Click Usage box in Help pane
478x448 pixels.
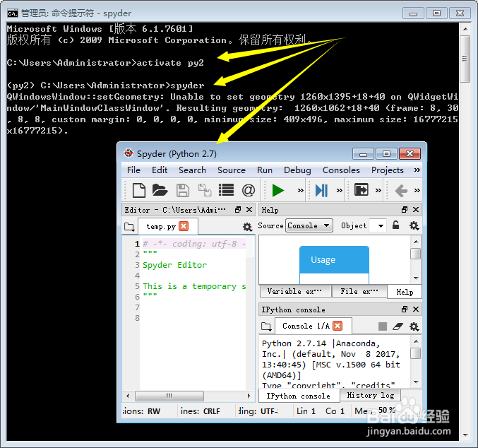point(334,260)
